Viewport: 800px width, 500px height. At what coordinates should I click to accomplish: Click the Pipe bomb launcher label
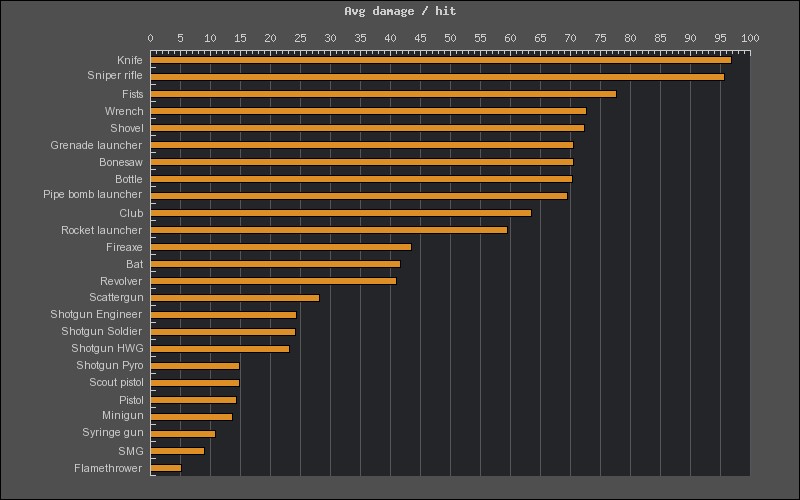(93, 194)
